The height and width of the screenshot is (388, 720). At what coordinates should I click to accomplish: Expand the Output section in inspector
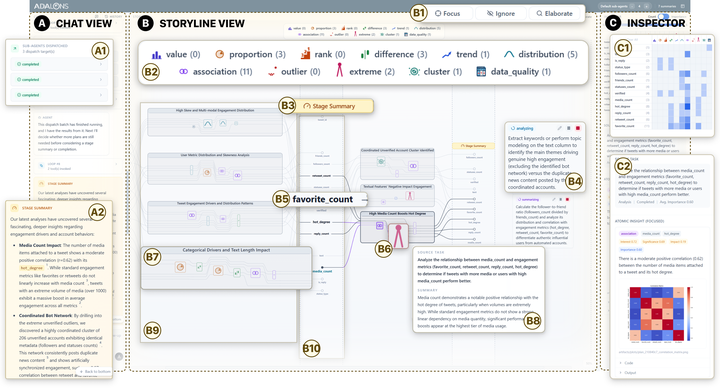[x=630, y=372]
